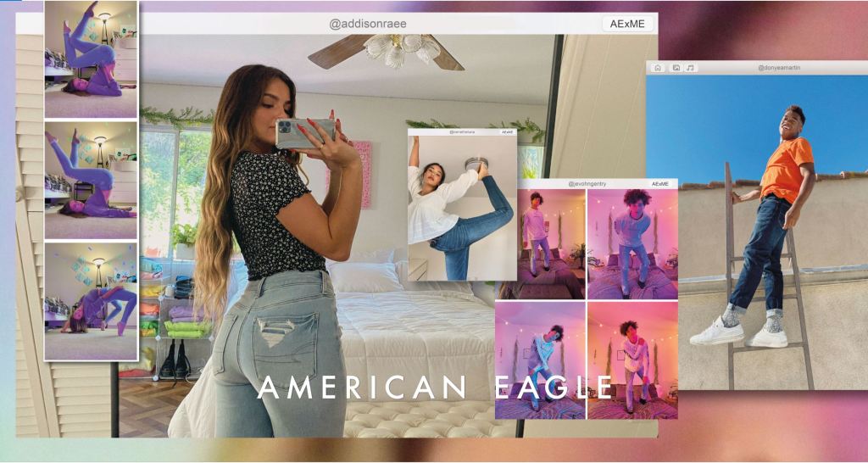Image resolution: width=868 pixels, height=463 pixels.
Task: Click the home icon in @donyeamartin window
Action: (x=658, y=67)
